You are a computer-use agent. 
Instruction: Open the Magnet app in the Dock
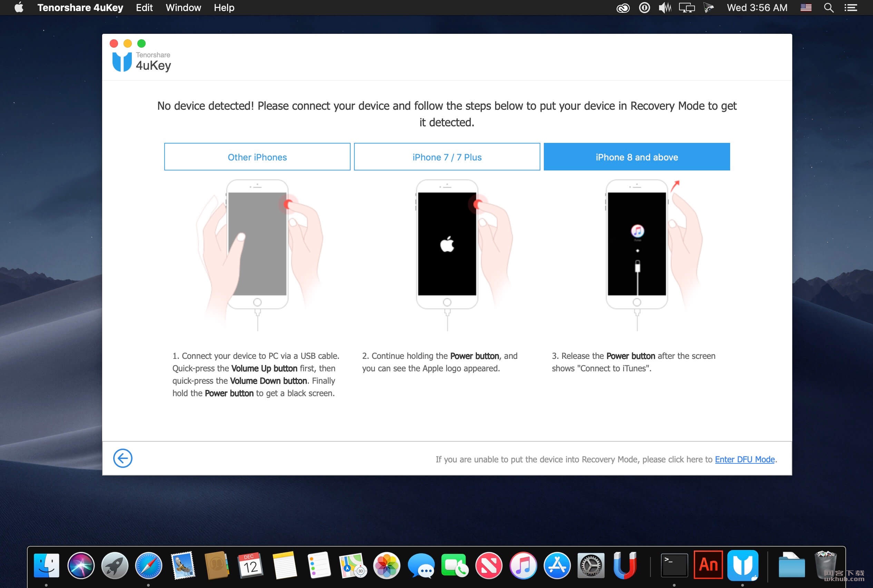(x=625, y=565)
